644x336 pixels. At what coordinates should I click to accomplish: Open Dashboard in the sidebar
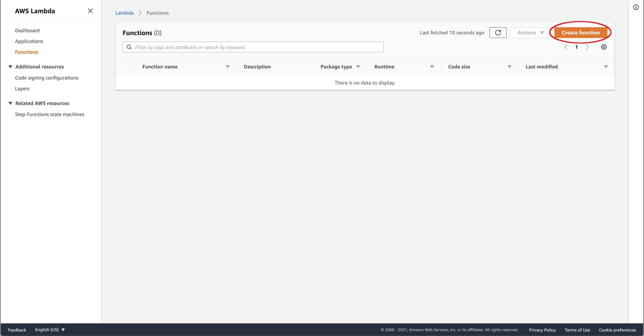(27, 30)
